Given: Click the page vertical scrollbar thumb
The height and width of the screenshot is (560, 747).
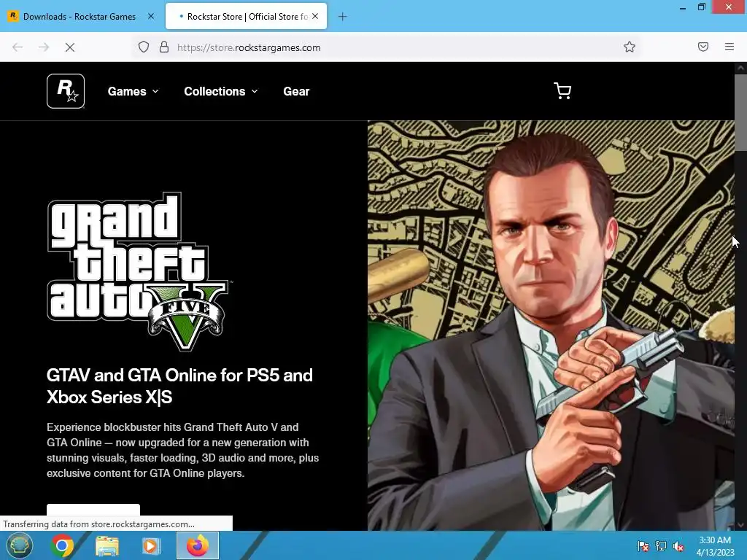Looking at the screenshot, I should point(740,112).
